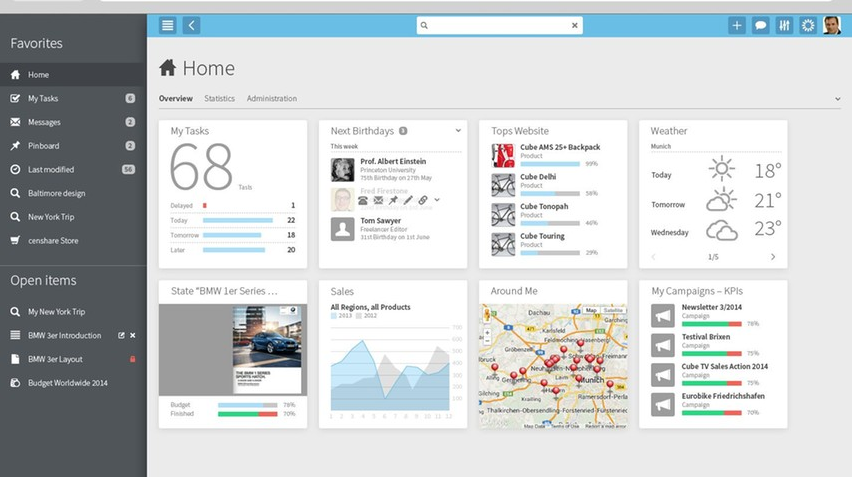Click the envelope icon for Fred Firestone
The width and height of the screenshot is (852, 477).
coord(378,201)
